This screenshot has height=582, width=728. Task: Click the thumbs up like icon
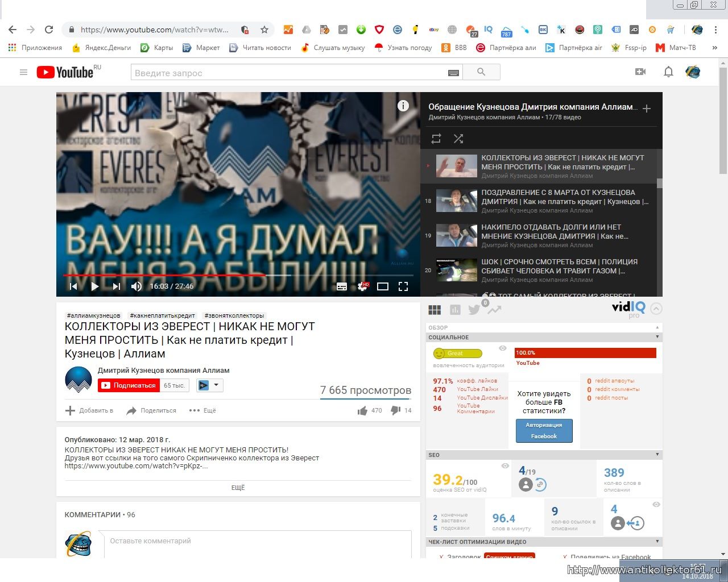coord(362,410)
